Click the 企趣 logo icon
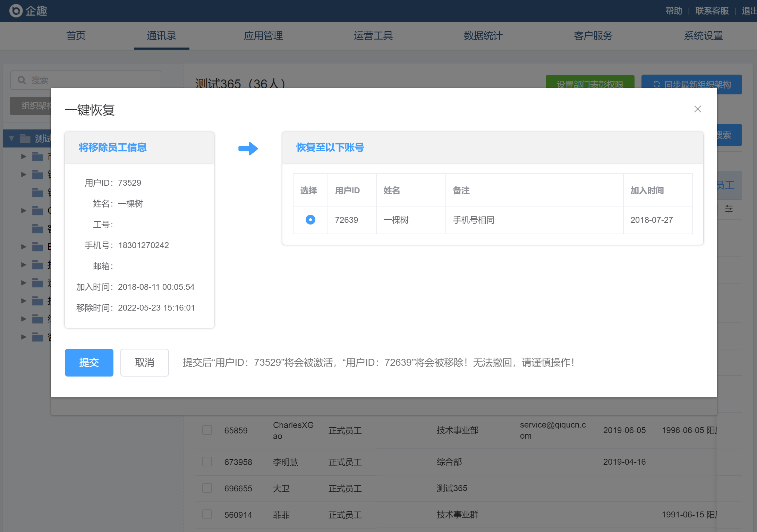Viewport: 757px width, 532px height. [x=16, y=11]
